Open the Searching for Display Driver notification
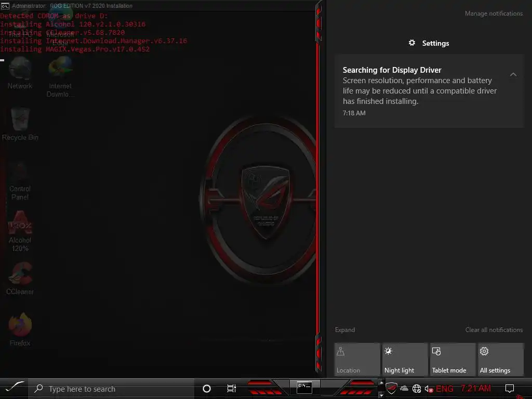Viewport: 532px width, 399px height. click(429, 91)
